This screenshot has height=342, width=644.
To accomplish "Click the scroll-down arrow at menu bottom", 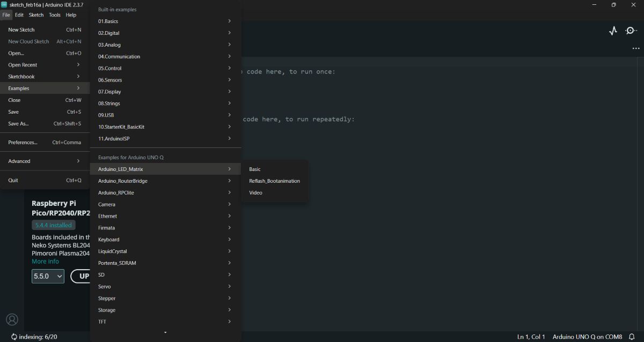I will [165, 332].
